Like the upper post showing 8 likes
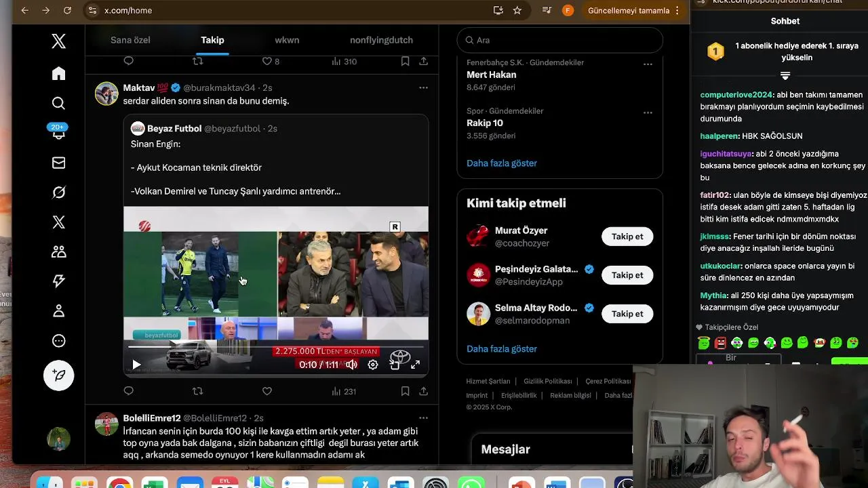 pos(271,61)
